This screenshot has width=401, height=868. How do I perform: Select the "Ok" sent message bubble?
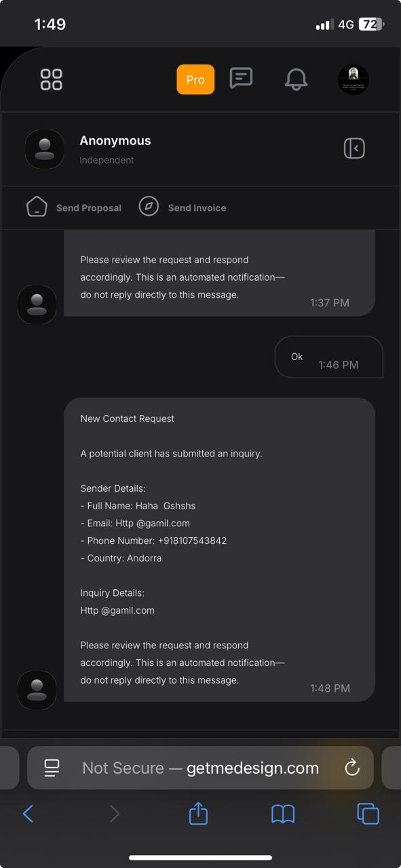[x=329, y=357]
